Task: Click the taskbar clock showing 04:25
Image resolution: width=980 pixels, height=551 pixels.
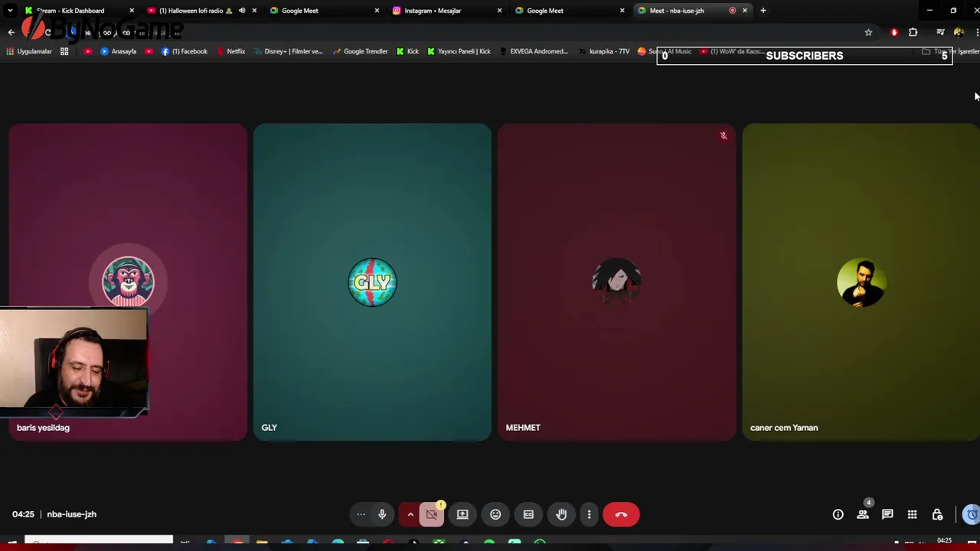Action: (944, 541)
